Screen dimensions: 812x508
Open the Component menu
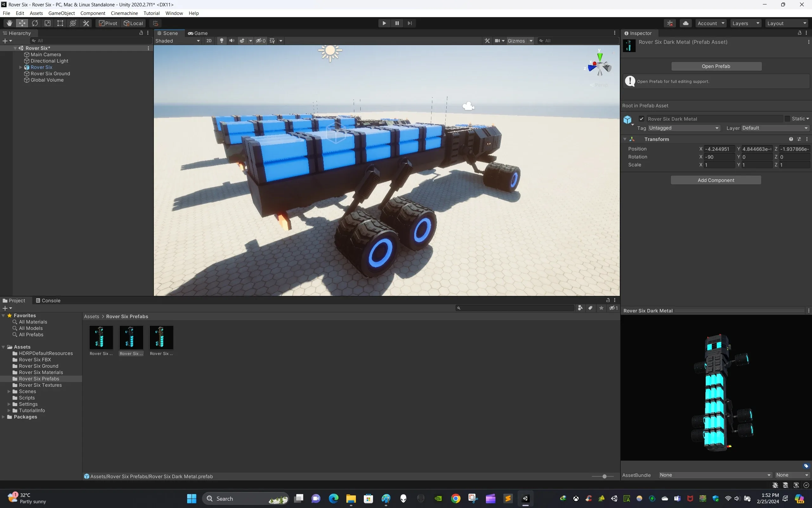[x=93, y=13]
